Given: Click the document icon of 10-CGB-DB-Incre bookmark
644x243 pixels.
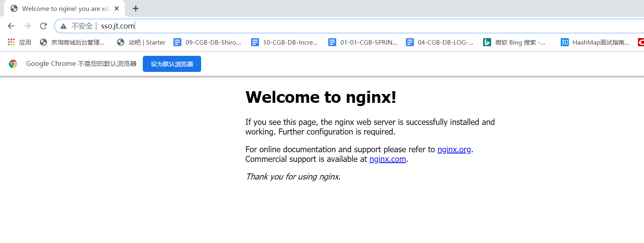Looking at the screenshot, I should 255,42.
